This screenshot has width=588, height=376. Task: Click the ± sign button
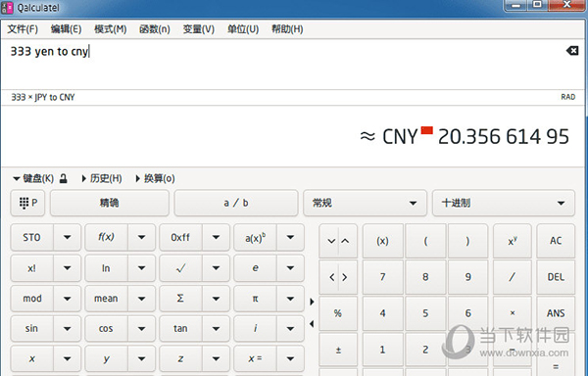click(338, 350)
